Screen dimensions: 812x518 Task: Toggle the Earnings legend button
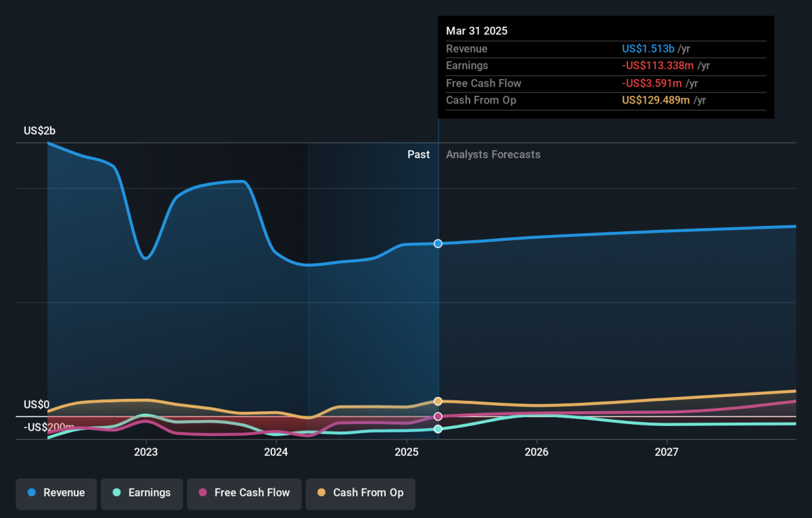pyautogui.click(x=141, y=493)
